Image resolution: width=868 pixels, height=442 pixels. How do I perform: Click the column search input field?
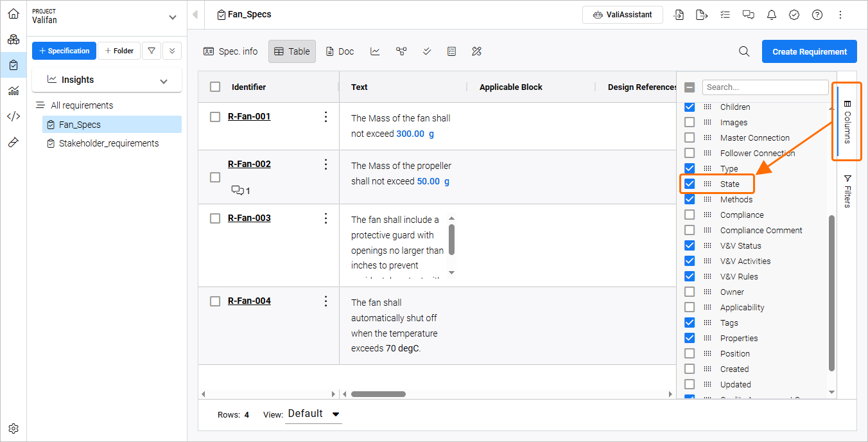(765, 87)
